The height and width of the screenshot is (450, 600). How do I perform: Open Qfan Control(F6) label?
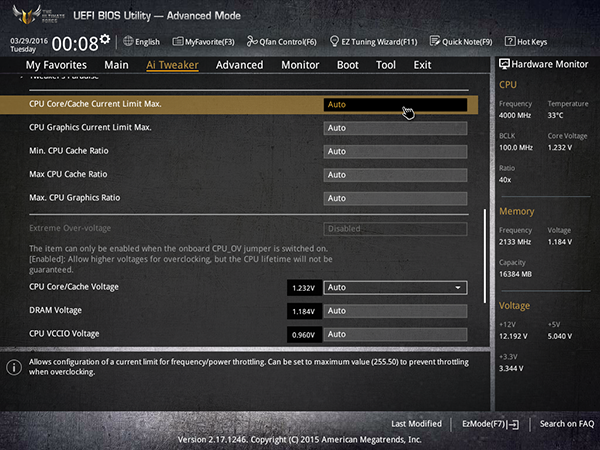pyautogui.click(x=288, y=42)
